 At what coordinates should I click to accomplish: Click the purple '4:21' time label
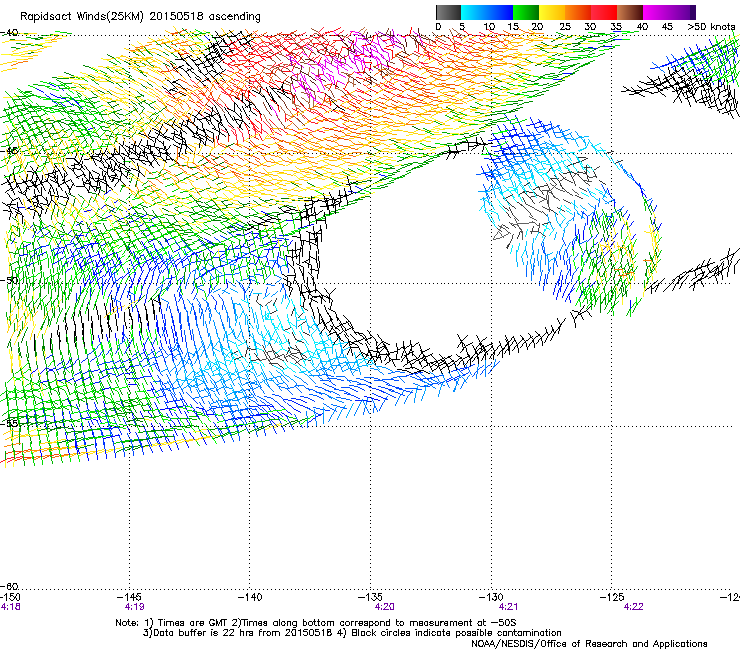[x=509, y=607]
